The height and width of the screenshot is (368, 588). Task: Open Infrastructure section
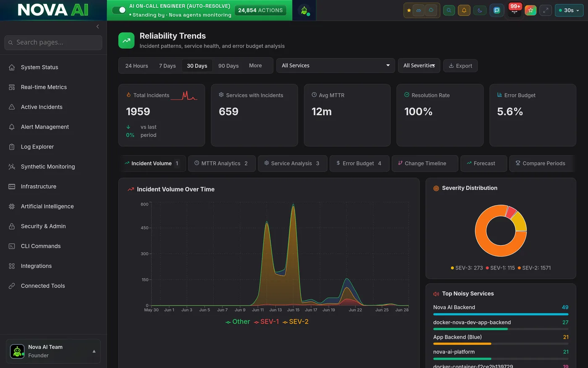[x=53, y=186]
